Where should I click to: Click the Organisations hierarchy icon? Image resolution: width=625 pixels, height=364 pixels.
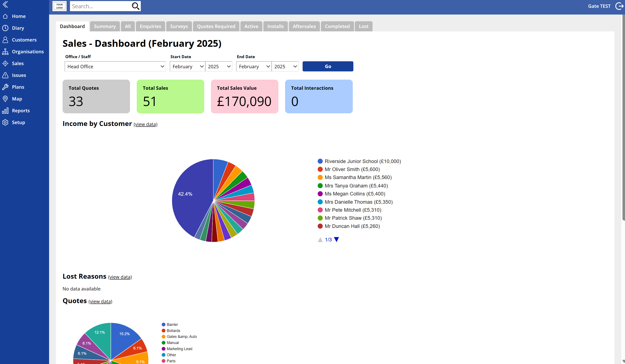point(5,52)
